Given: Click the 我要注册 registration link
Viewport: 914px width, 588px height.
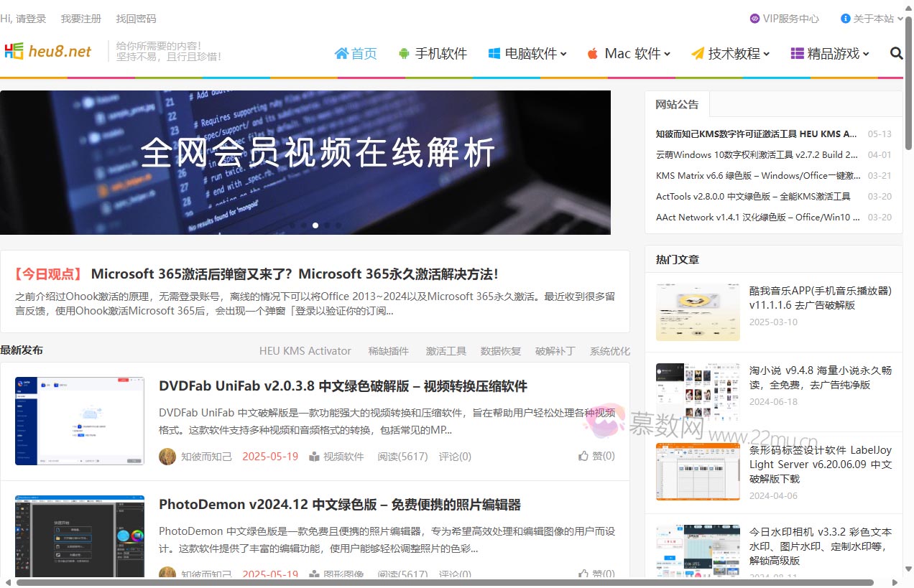Looking at the screenshot, I should coord(80,19).
